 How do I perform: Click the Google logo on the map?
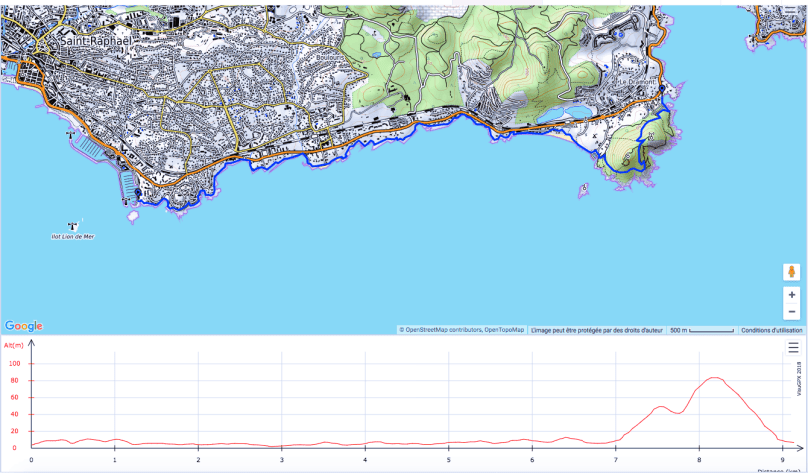click(x=23, y=326)
